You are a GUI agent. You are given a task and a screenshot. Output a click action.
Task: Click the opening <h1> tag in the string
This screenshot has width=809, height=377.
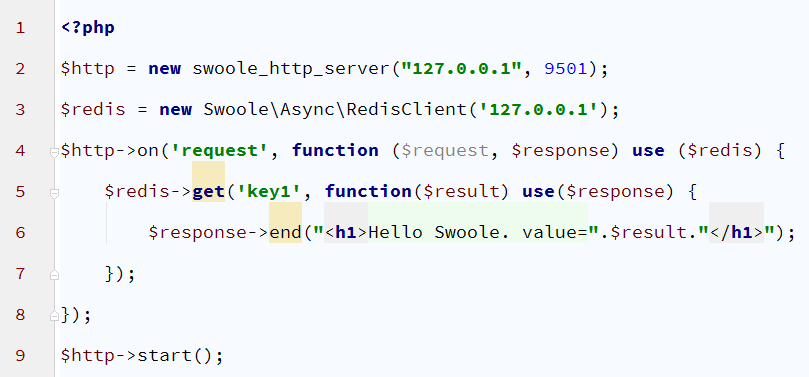tap(346, 233)
